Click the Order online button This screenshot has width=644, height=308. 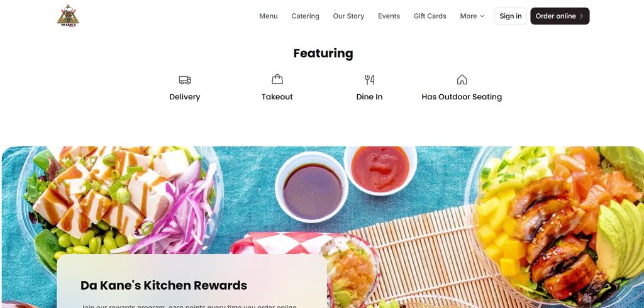560,16
